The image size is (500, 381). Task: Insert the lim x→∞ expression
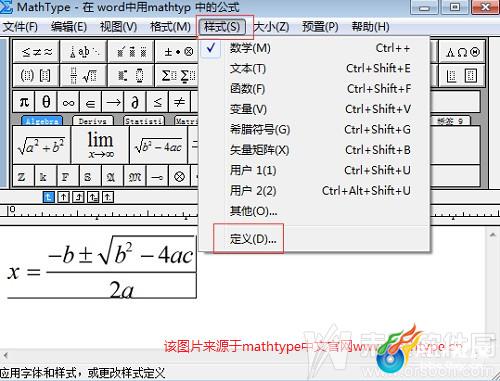[100, 145]
